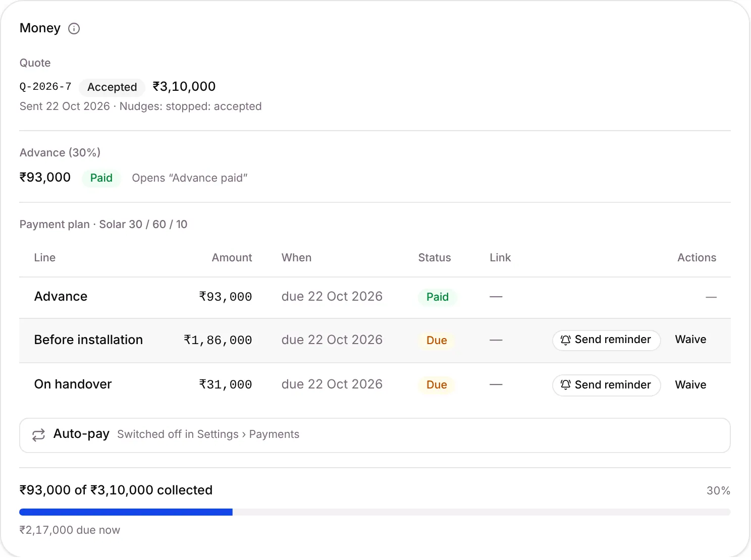Image resolution: width=751 pixels, height=560 pixels.
Task: Click the collected amount progress bar
Action: (375, 512)
